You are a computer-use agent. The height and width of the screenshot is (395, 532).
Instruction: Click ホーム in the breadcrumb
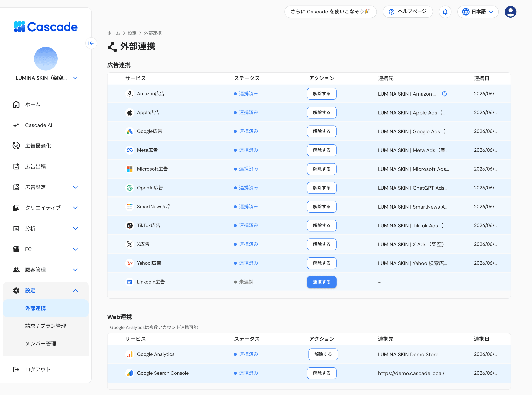tap(114, 33)
